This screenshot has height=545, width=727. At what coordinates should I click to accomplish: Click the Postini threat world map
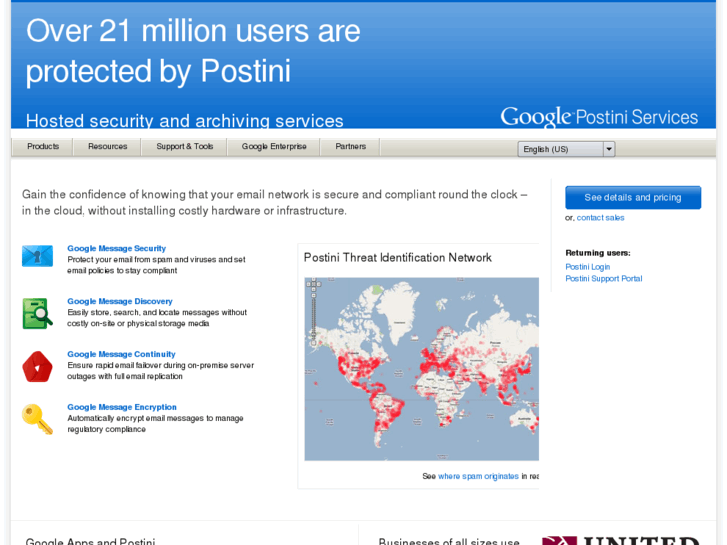[421, 369]
